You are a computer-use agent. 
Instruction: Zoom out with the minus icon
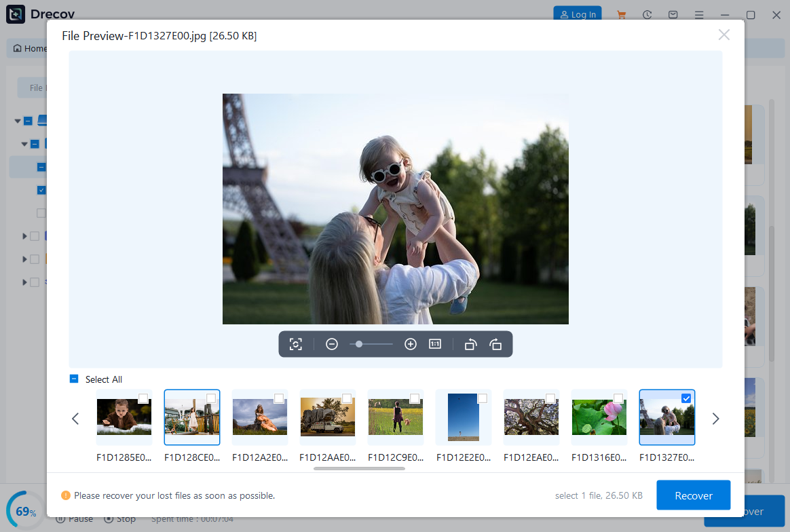click(x=332, y=344)
